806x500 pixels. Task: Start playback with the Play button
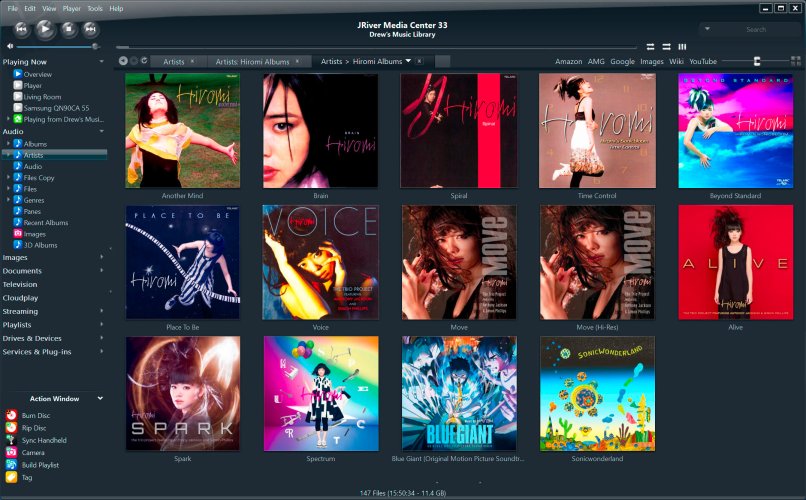[x=45, y=29]
